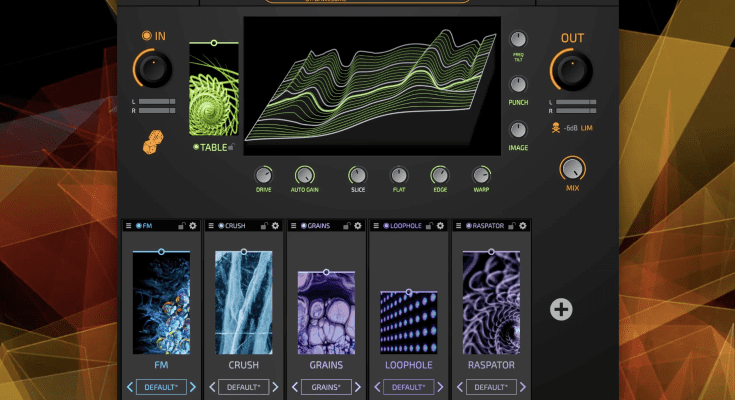Click the lock icon on the GRAINS module
This screenshot has width=735, height=400.
pos(346,226)
